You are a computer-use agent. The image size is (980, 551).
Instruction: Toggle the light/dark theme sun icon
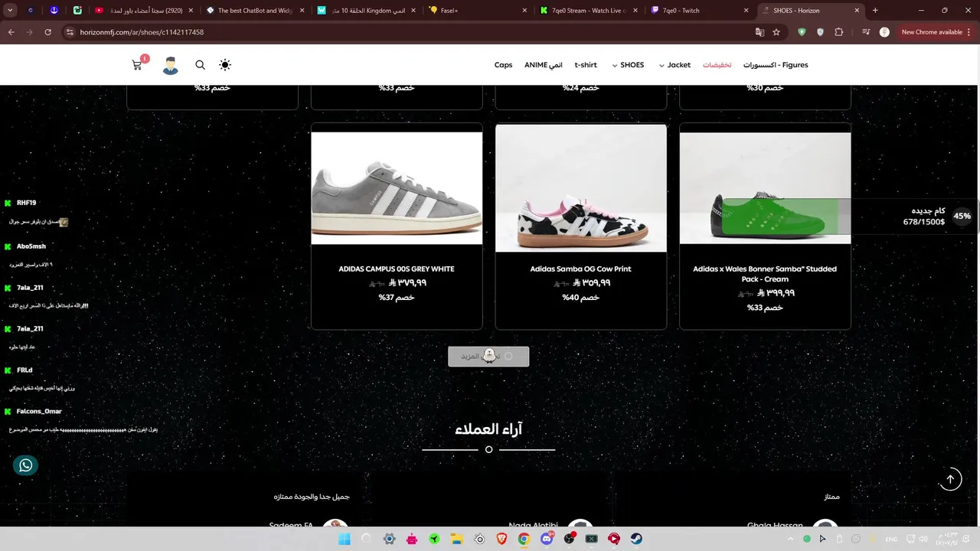click(225, 65)
